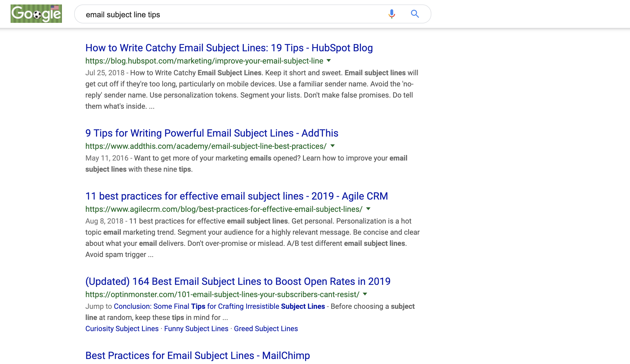Start voice search with microphone icon
The width and height of the screenshot is (630, 364).
392,14
